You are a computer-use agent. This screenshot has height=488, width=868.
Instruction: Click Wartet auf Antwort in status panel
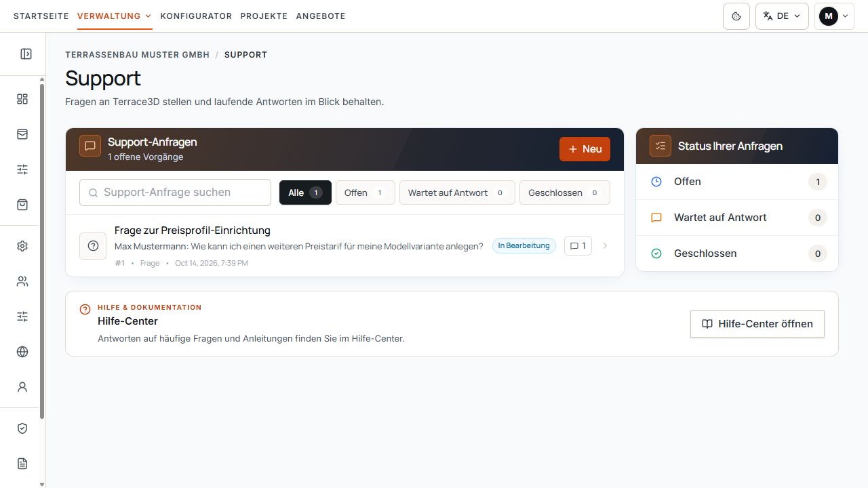click(737, 218)
